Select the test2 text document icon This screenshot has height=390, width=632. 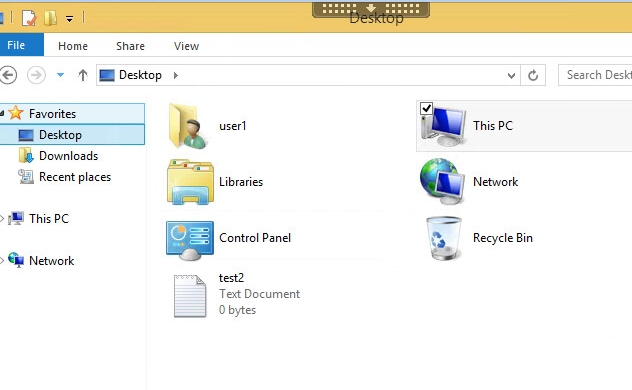coord(190,296)
